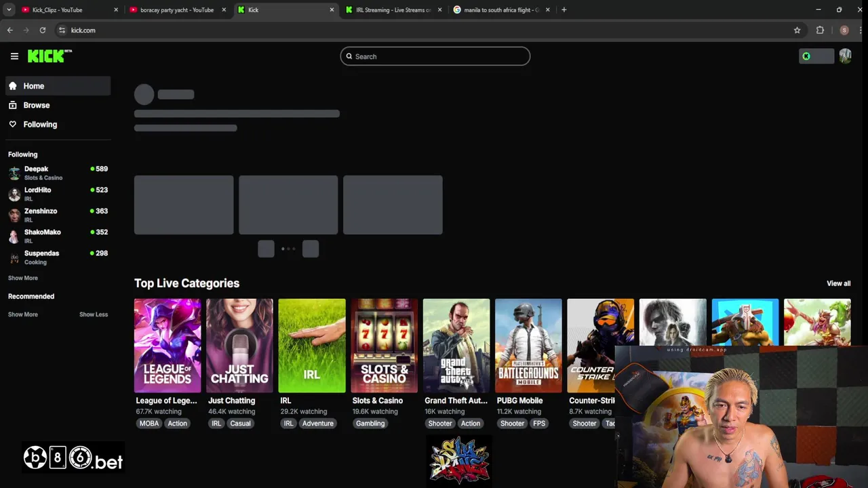
Task: Open the user profile avatar
Action: pos(845,56)
